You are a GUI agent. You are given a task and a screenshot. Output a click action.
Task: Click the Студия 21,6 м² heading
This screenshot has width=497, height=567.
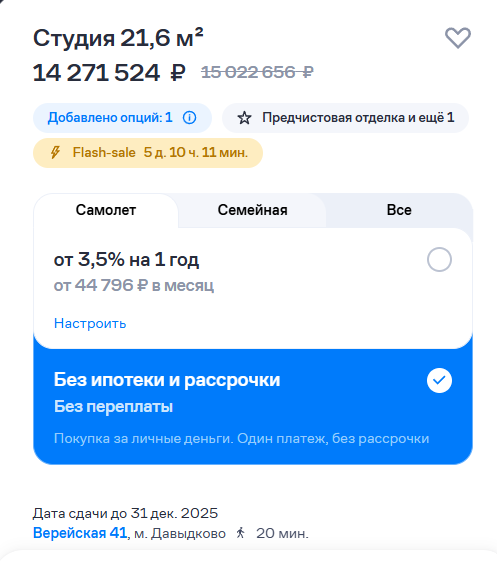tap(118, 38)
